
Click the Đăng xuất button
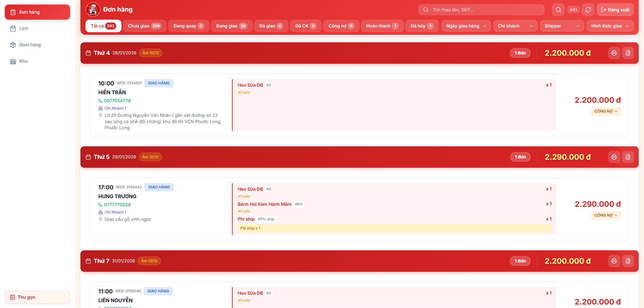tap(615, 10)
